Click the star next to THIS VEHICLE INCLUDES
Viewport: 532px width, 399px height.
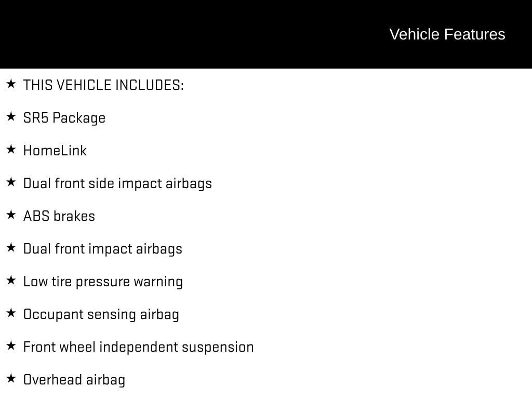click(x=11, y=84)
